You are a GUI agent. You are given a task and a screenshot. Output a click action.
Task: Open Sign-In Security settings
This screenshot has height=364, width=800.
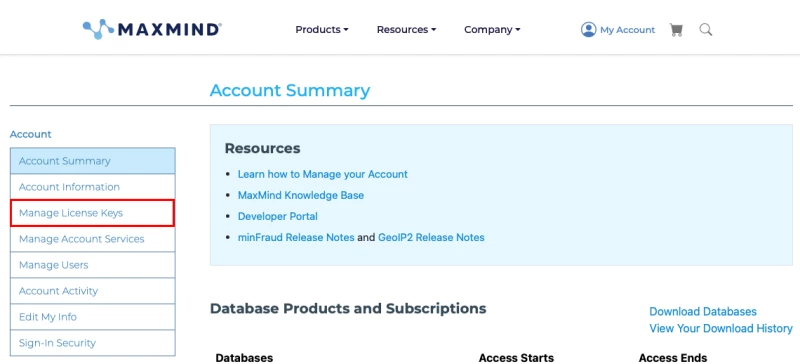click(92, 343)
